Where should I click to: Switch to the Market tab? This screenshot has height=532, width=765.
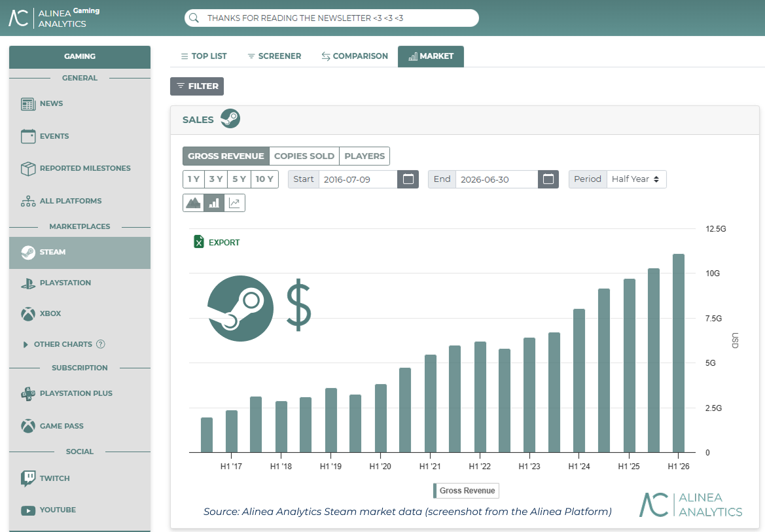[x=431, y=56]
